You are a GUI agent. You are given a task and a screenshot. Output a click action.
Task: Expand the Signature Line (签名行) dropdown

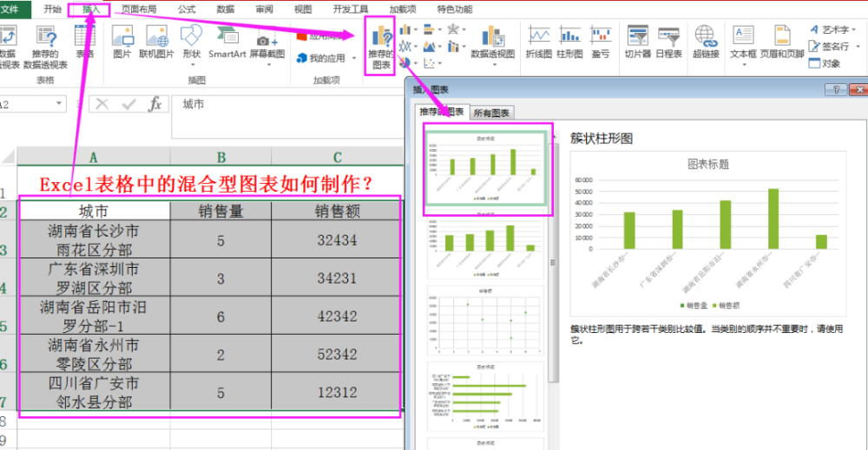pyautogui.click(x=858, y=47)
